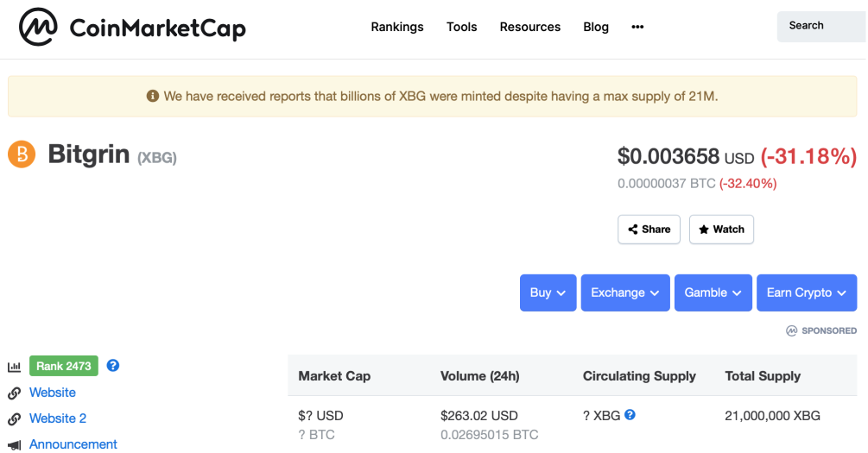Open the Announcement link
This screenshot has height=453, width=868.
pyautogui.click(x=73, y=444)
